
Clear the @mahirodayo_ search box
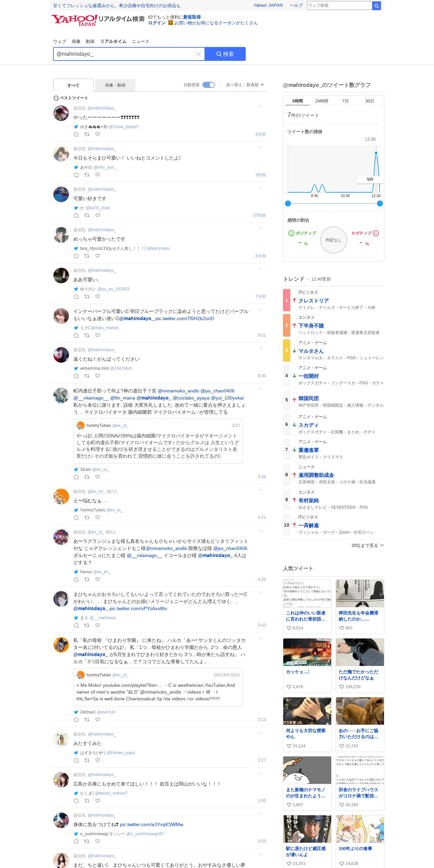pos(198,54)
